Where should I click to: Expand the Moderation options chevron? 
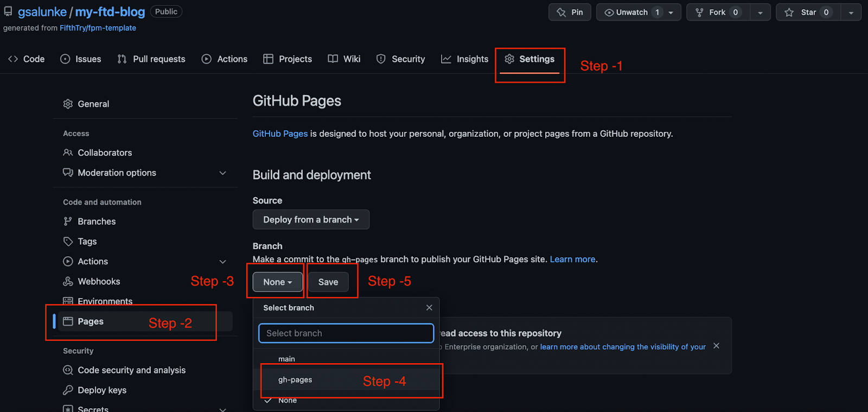(222, 173)
